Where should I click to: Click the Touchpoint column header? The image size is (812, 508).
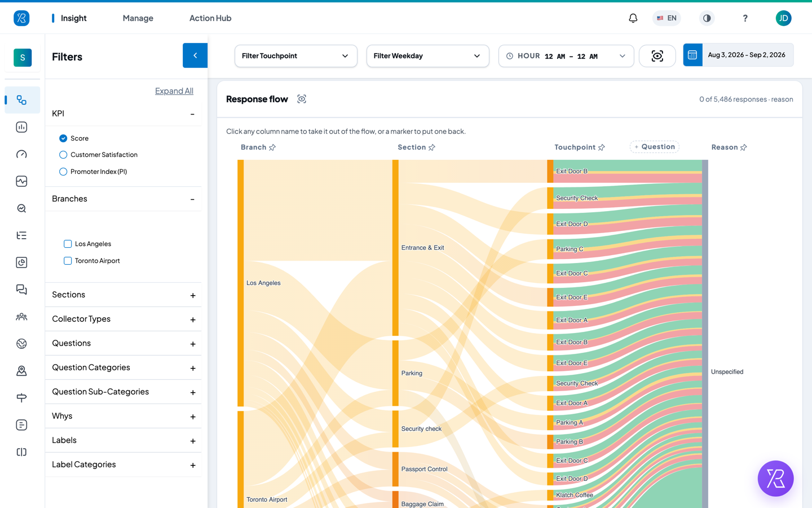575,147
